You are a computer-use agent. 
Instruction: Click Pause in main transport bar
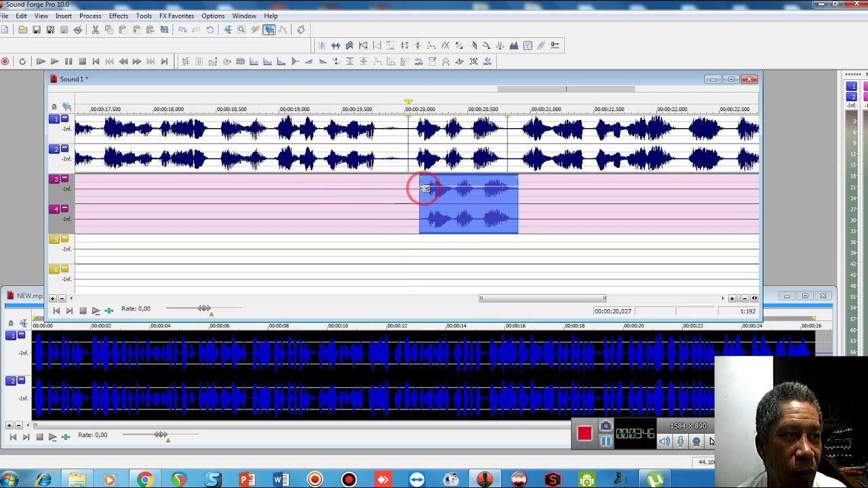click(68, 62)
